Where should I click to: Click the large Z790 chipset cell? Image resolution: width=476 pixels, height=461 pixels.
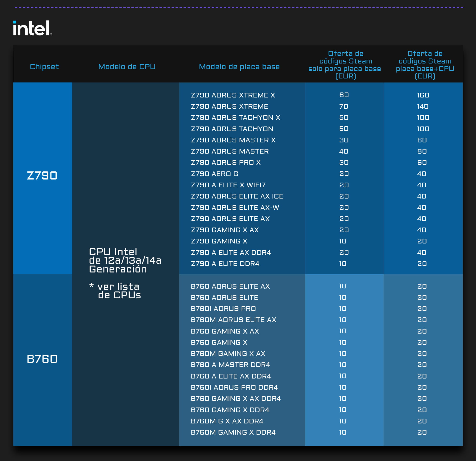pos(42,175)
